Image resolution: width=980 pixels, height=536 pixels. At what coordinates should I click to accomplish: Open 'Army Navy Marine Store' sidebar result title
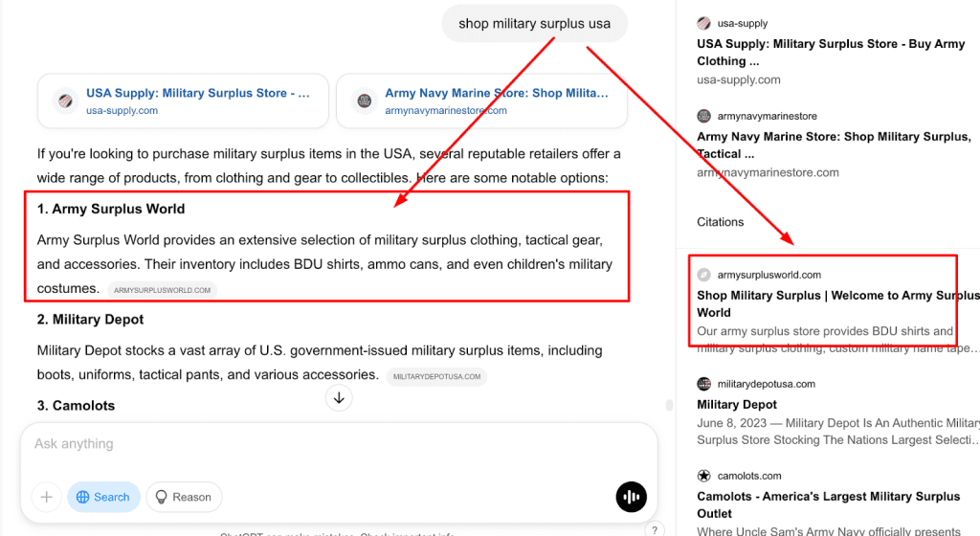tap(834, 145)
